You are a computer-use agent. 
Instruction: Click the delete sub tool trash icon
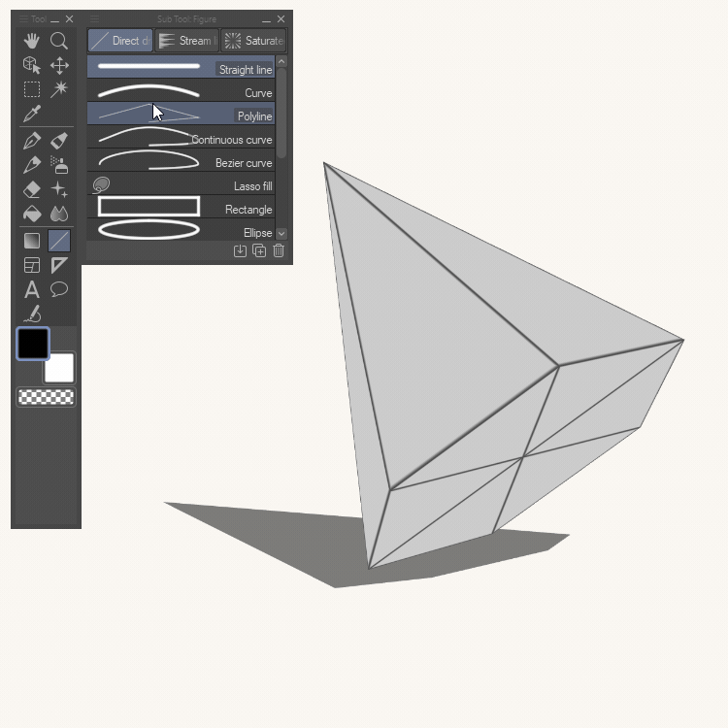279,250
